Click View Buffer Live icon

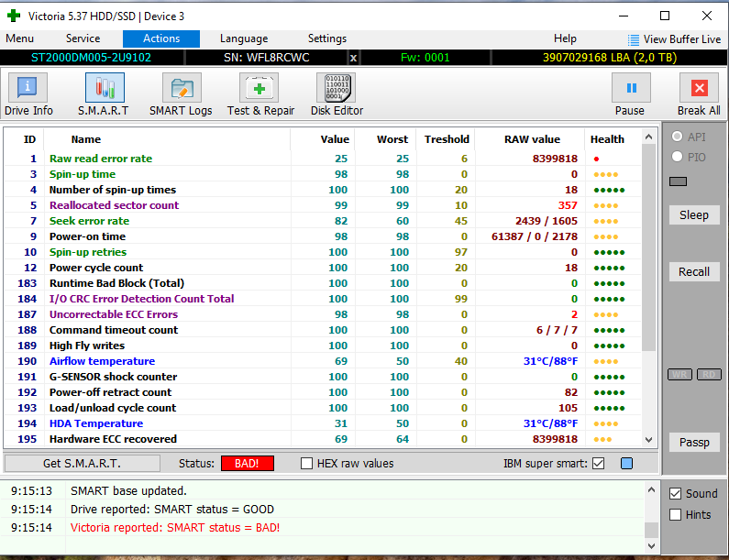[x=635, y=39]
